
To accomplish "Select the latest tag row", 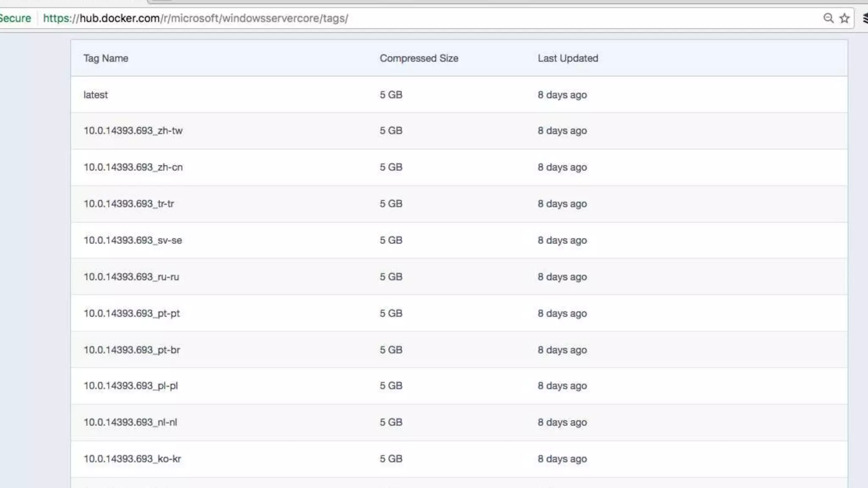I will click(95, 95).
